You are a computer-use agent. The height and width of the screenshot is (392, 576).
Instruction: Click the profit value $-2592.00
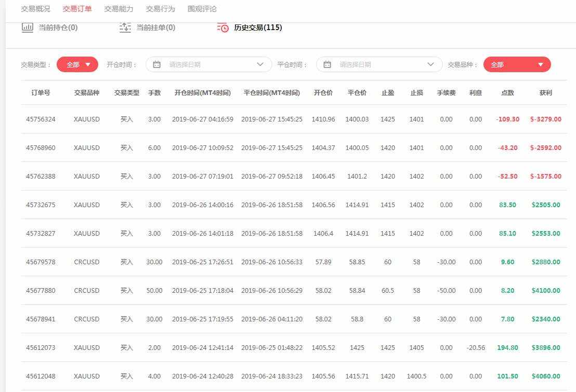click(x=546, y=148)
